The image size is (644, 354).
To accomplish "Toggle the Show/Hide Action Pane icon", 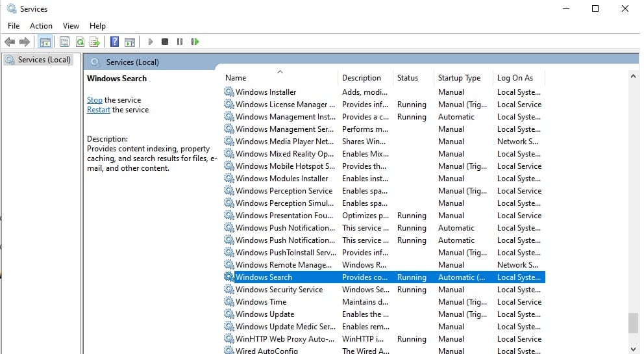I will point(130,42).
